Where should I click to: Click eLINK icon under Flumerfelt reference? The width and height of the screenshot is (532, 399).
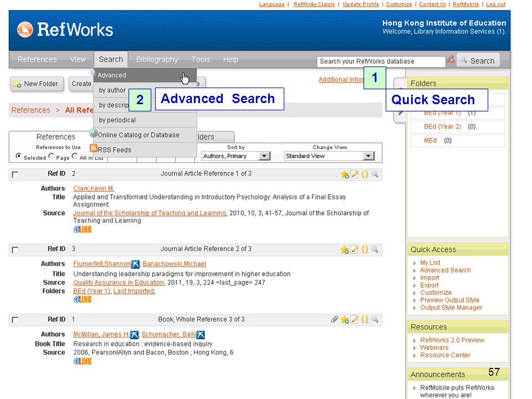[x=83, y=299]
